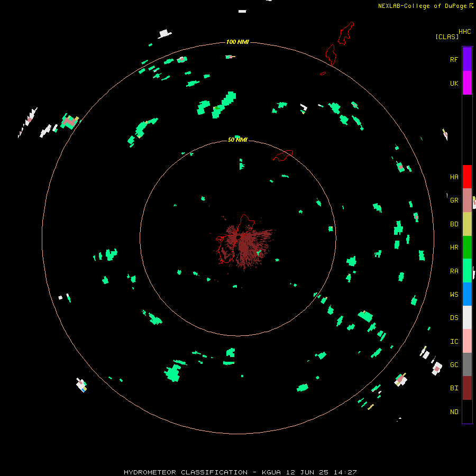Click the RA light green legend swatch

click(x=467, y=271)
